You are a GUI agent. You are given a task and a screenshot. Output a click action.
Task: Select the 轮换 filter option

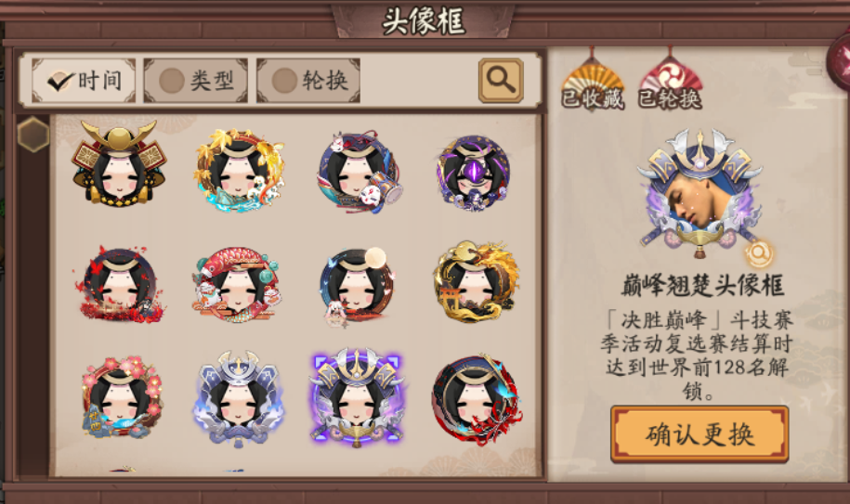[307, 81]
